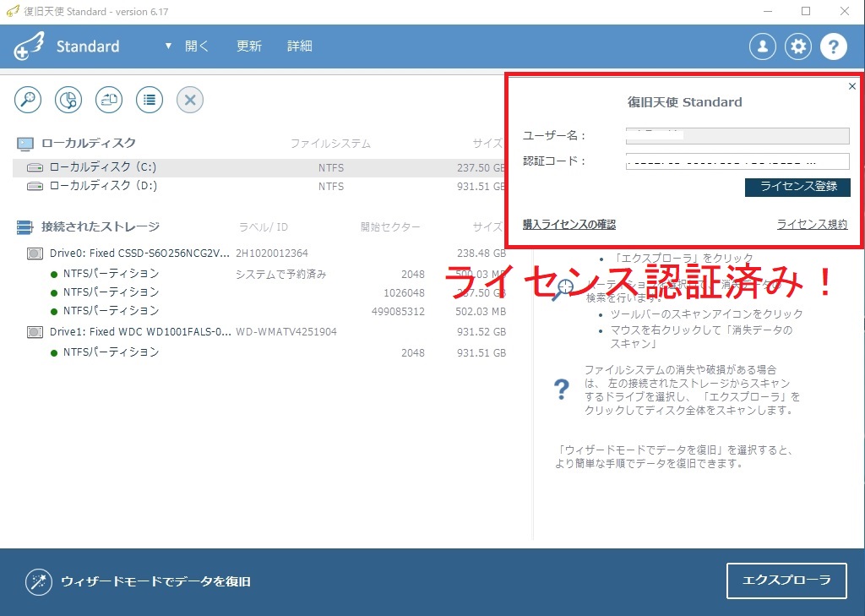
Task: Click ウィザードモードでデータを復旧 text button
Action: (156, 581)
